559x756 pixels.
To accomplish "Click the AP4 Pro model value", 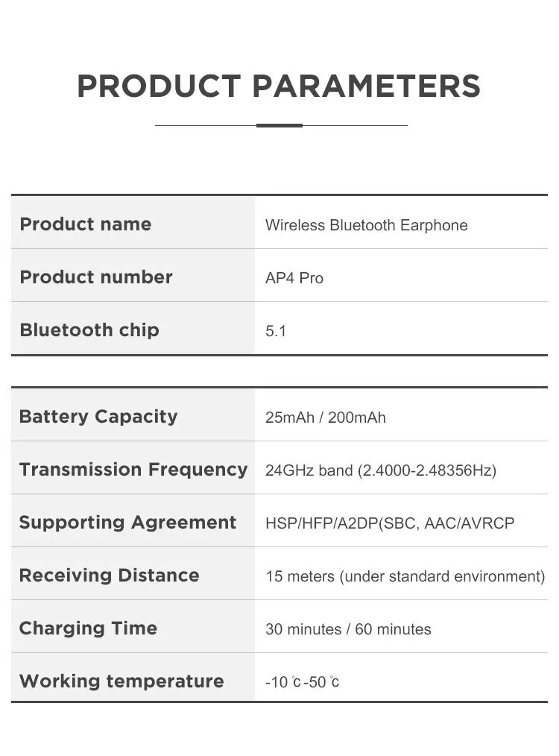I will [294, 278].
